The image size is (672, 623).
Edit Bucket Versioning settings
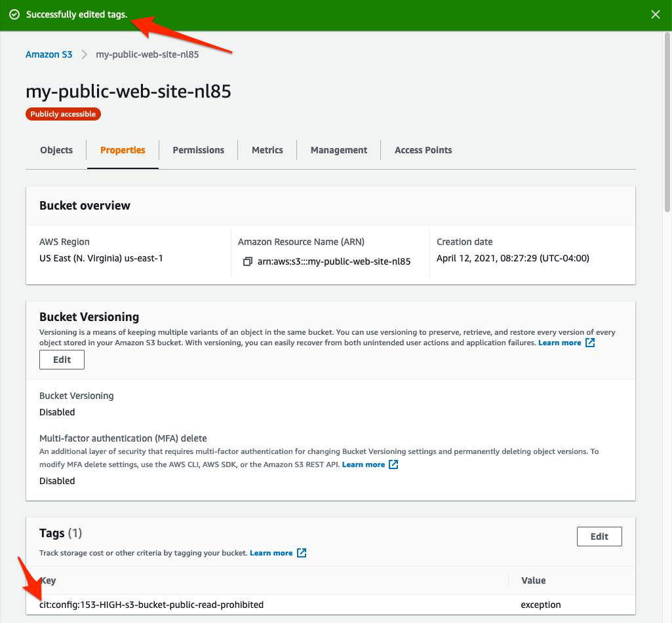click(x=62, y=360)
